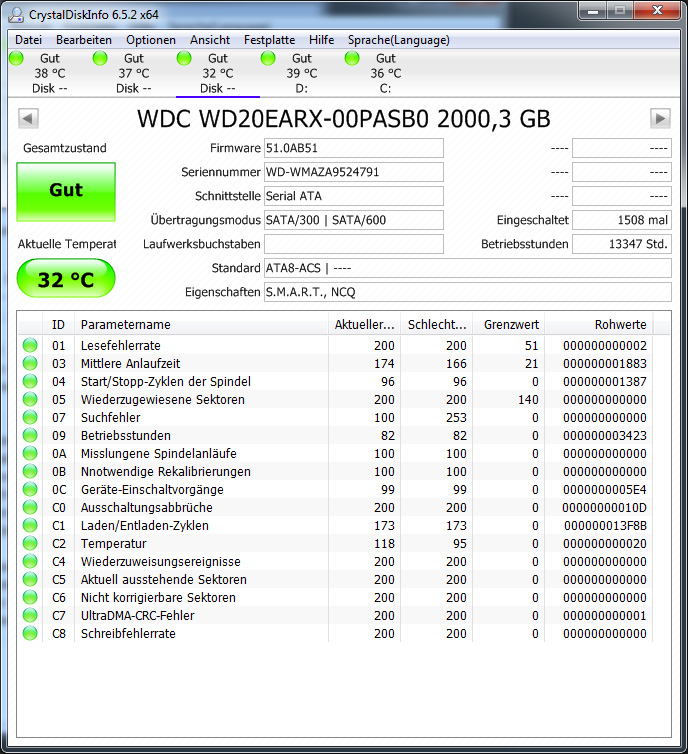The width and height of the screenshot is (688, 754).
Task: Open the Optionen menu
Action: point(151,40)
